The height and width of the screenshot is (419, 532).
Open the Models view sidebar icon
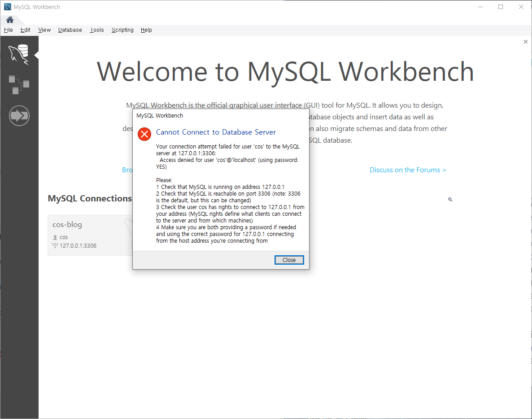tap(19, 85)
